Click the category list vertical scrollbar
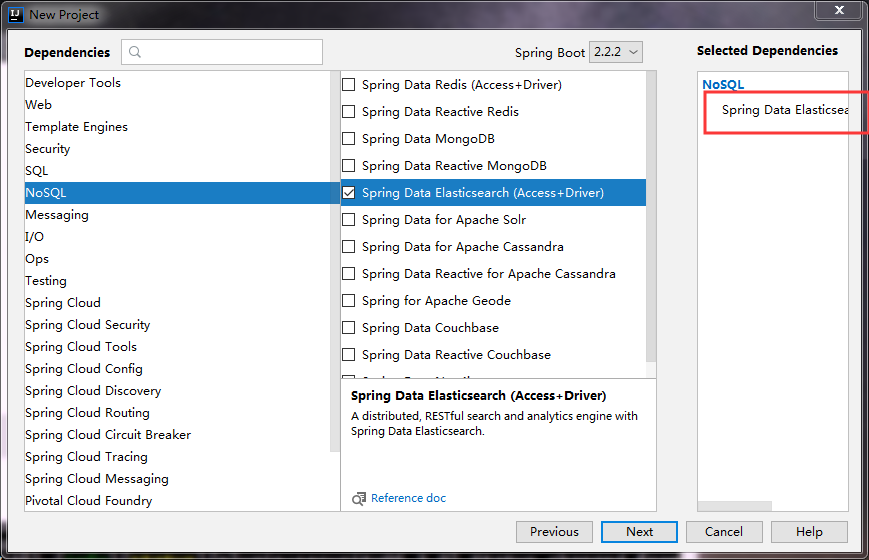869x560 pixels. [335, 261]
